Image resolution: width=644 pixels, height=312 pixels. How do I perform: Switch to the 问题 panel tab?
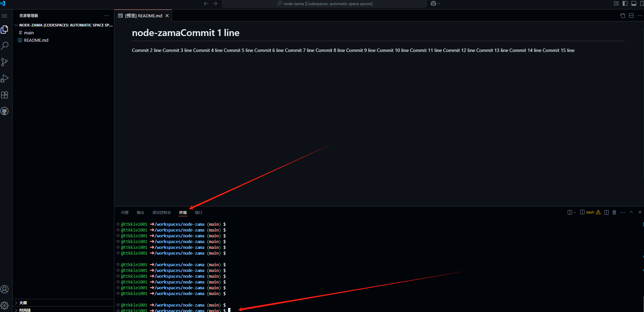pyautogui.click(x=125, y=213)
